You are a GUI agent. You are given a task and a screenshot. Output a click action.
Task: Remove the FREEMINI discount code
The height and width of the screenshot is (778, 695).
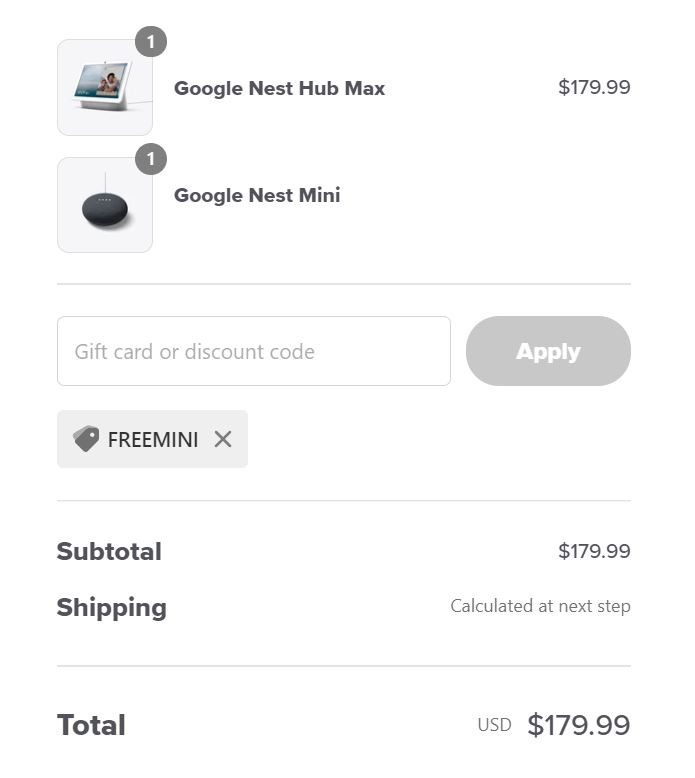pos(223,439)
